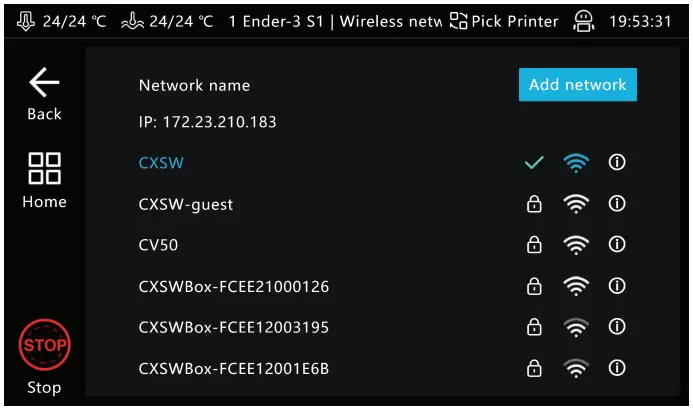Image resolution: width=693 pixels, height=410 pixels.
Task: Select CXSWBox-FCEE21000126 from the list
Action: pos(234,287)
